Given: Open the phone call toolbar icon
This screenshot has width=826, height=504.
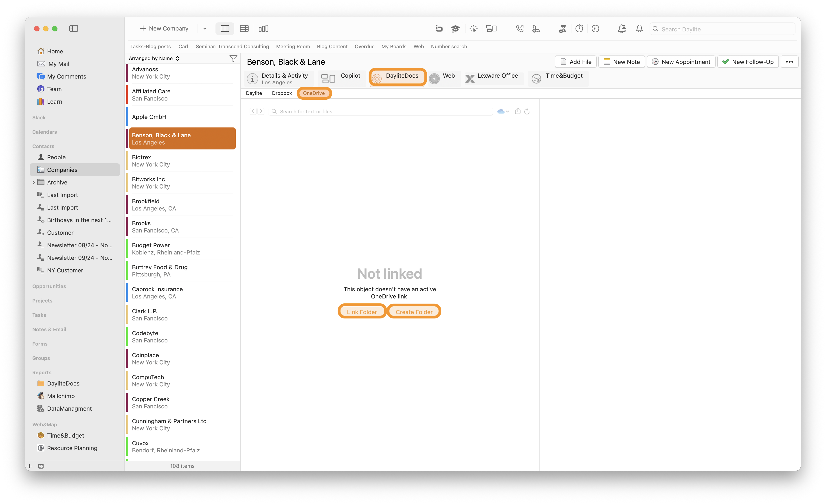Looking at the screenshot, I should 520,29.
